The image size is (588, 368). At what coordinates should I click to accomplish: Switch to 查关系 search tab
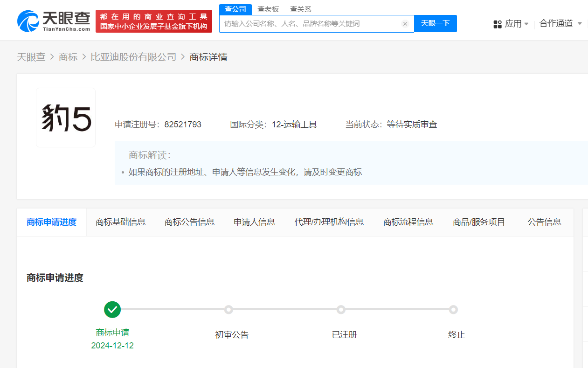coord(300,9)
